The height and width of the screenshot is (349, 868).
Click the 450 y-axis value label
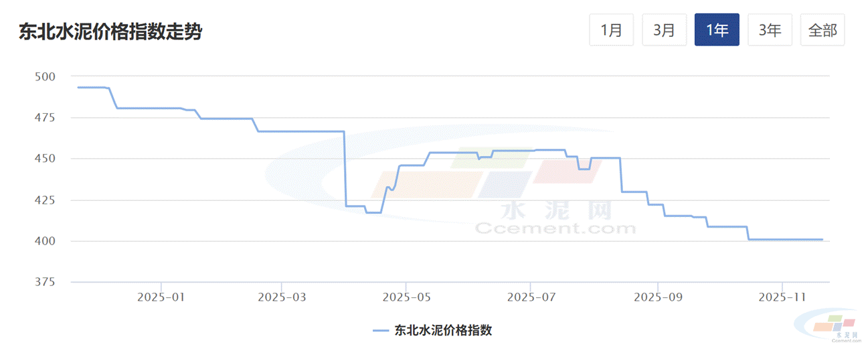pos(44,159)
